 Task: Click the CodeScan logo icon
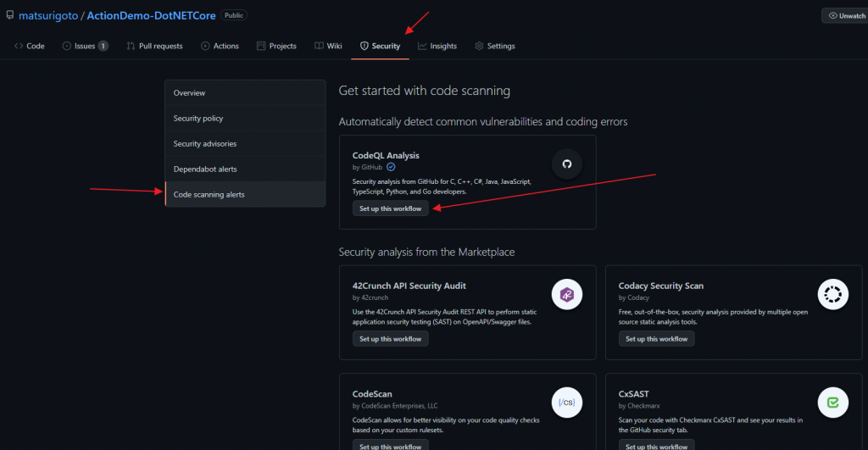click(x=567, y=403)
